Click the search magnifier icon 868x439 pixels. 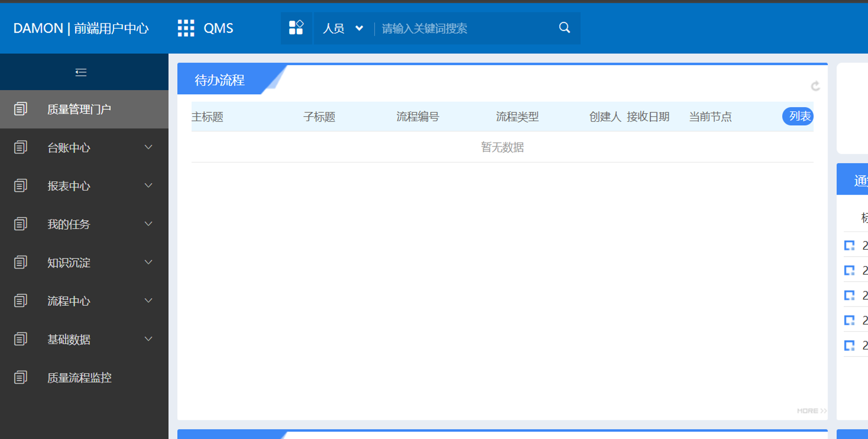(x=564, y=28)
